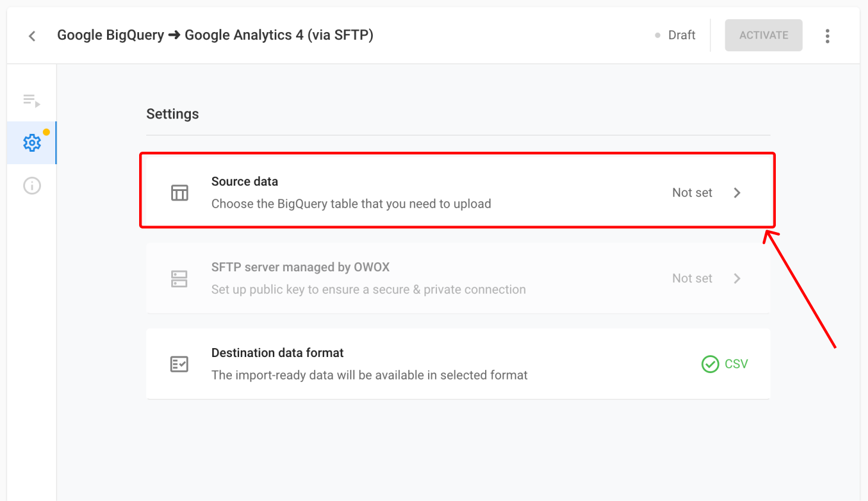
Task: Select the settings gear in sidebar
Action: [x=32, y=143]
